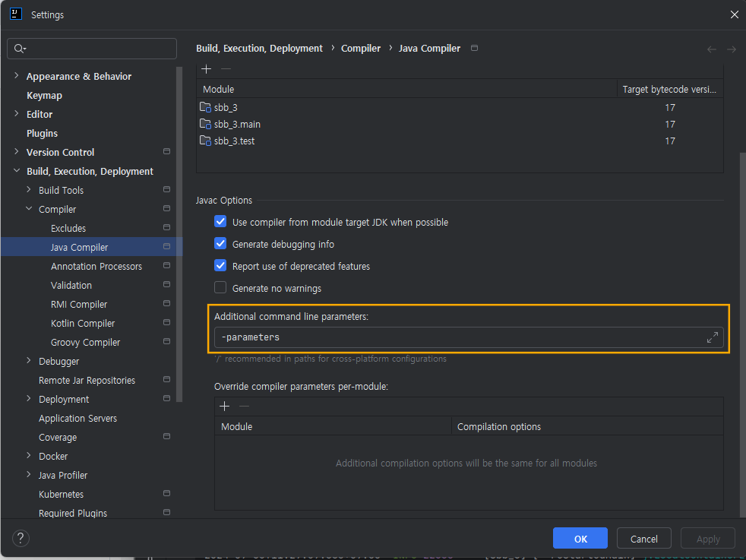Image resolution: width=746 pixels, height=560 pixels.
Task: Click the settings tree scrollbar
Action: point(179,235)
